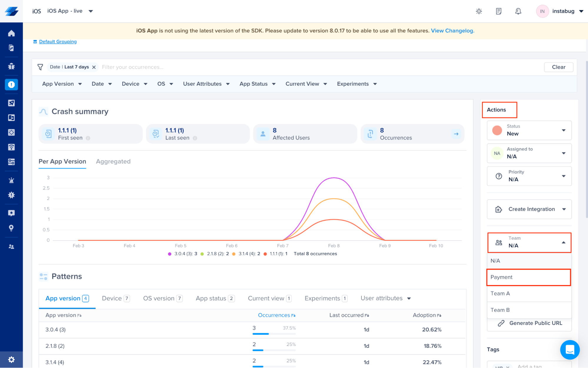This screenshot has height=368, width=588.
Task: Toggle the 3.0.4 (3) legend series
Action: (183, 254)
